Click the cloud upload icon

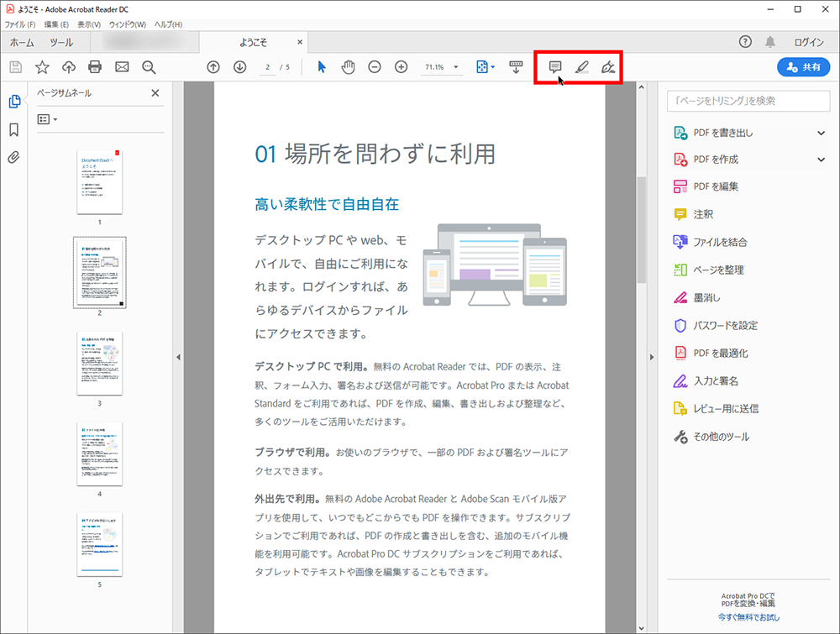pos(69,67)
